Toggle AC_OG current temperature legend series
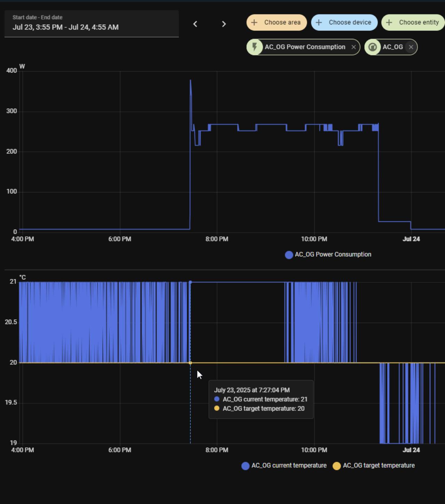The image size is (445, 504). pos(289,465)
